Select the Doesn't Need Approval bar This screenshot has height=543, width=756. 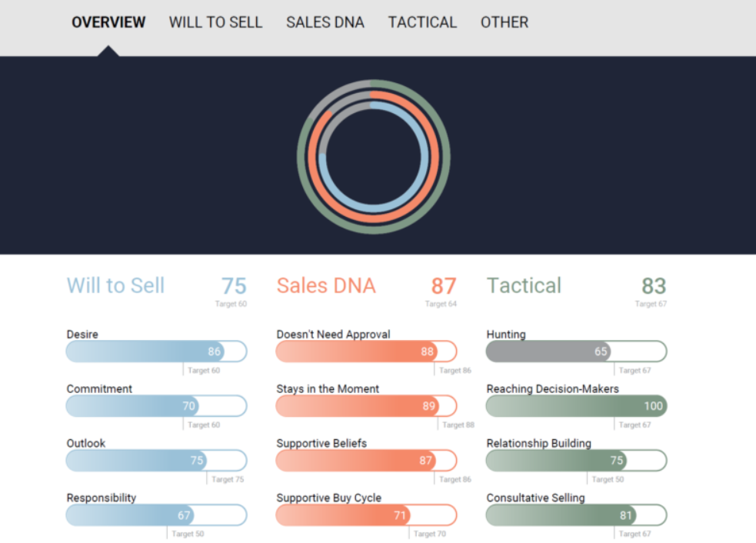click(366, 351)
